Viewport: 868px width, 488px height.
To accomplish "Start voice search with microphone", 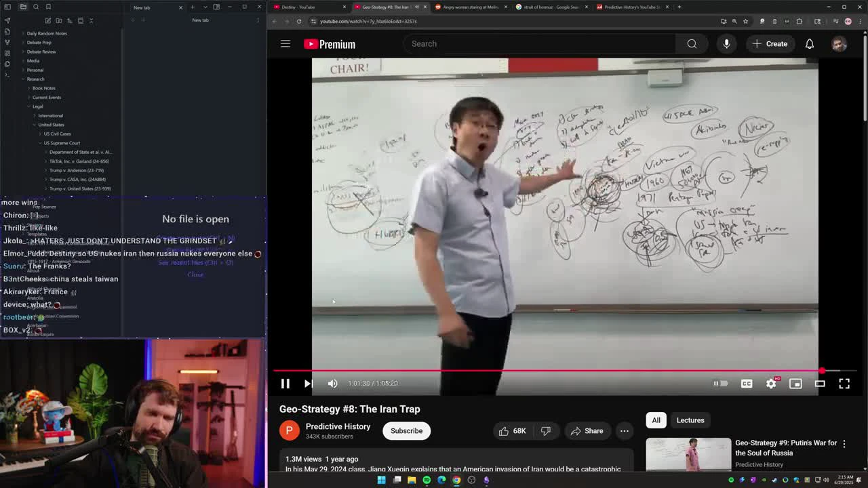I will click(x=726, y=44).
